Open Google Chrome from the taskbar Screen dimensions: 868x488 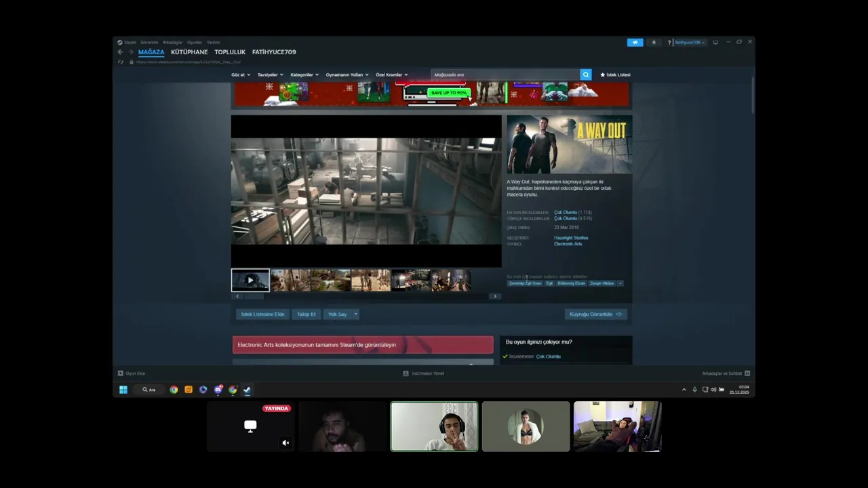coord(174,390)
